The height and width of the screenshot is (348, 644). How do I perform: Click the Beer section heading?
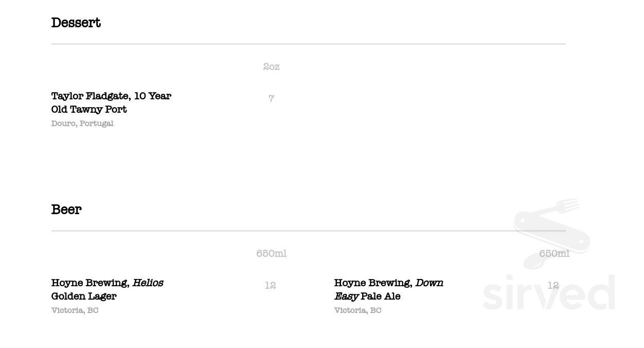coord(66,210)
